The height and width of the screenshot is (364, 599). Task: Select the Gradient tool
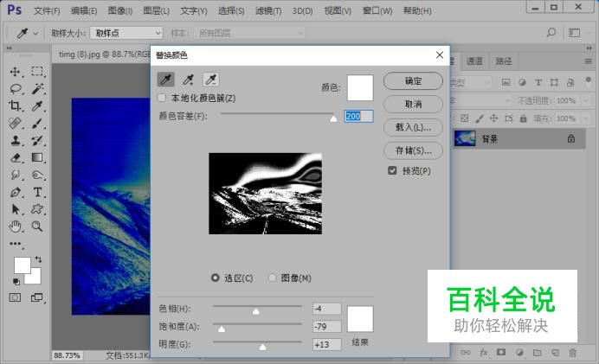pyautogui.click(x=37, y=157)
